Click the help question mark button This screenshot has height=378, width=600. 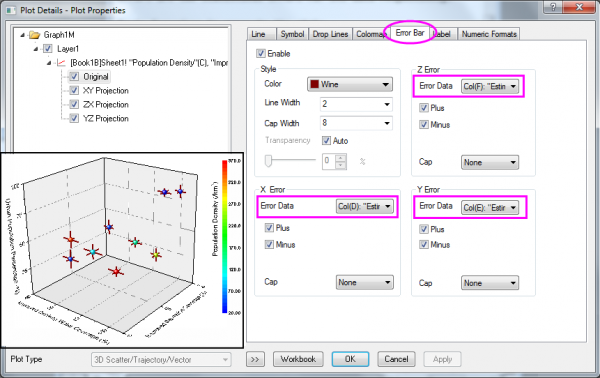point(553,7)
